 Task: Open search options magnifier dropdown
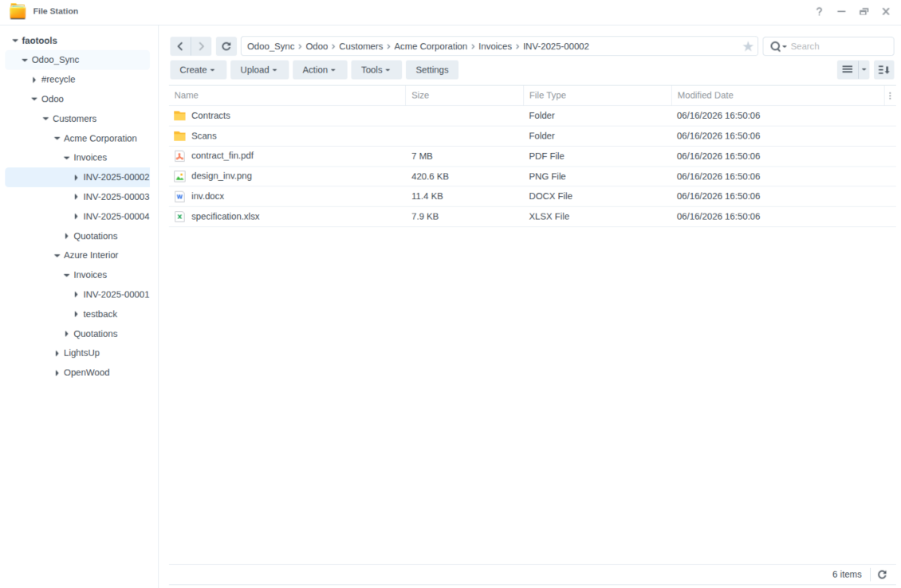click(x=778, y=46)
